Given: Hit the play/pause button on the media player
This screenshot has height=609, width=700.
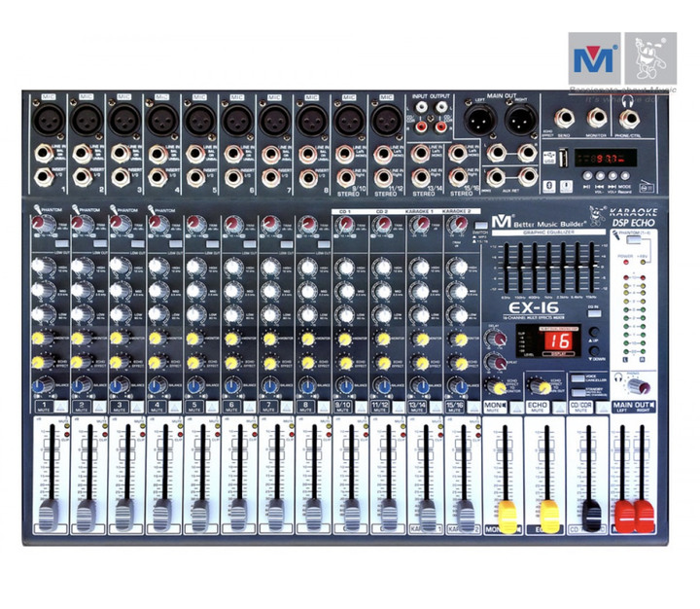Looking at the screenshot, I should tap(587, 176).
